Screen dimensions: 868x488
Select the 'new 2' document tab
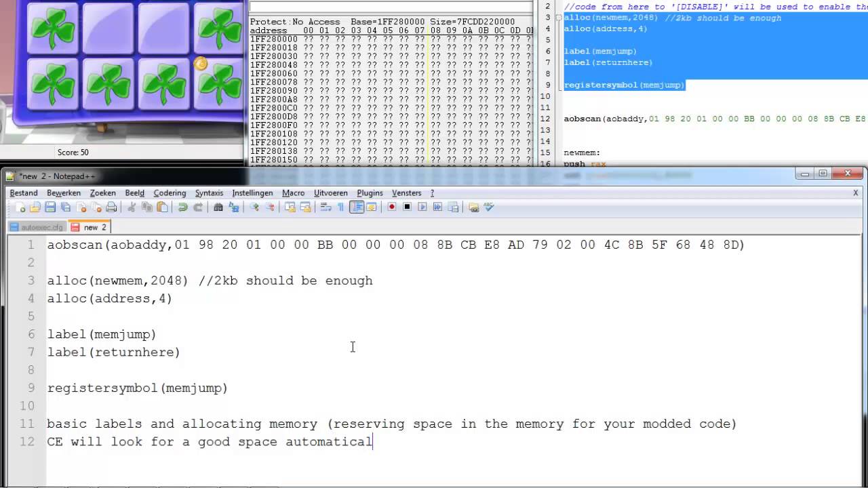[89, 227]
